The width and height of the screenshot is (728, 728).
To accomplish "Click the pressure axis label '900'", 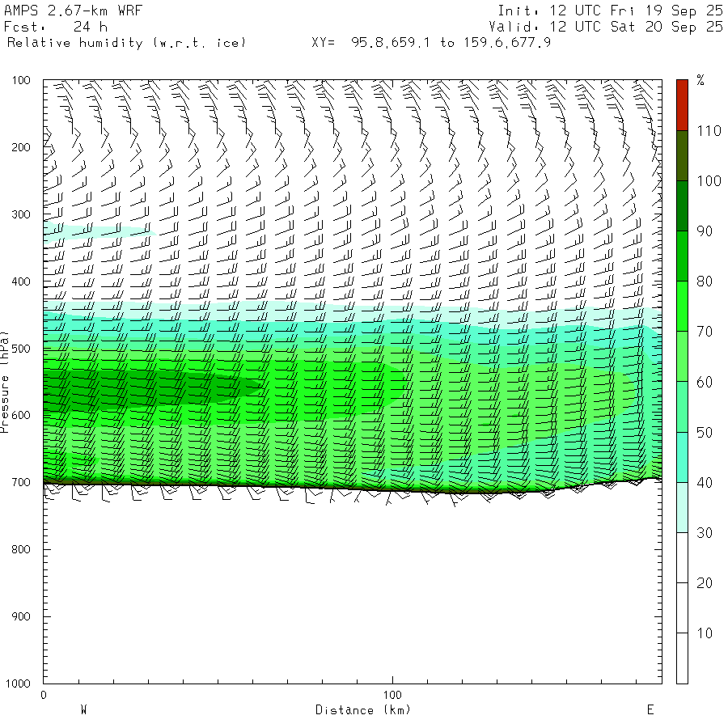I will 21,616.
